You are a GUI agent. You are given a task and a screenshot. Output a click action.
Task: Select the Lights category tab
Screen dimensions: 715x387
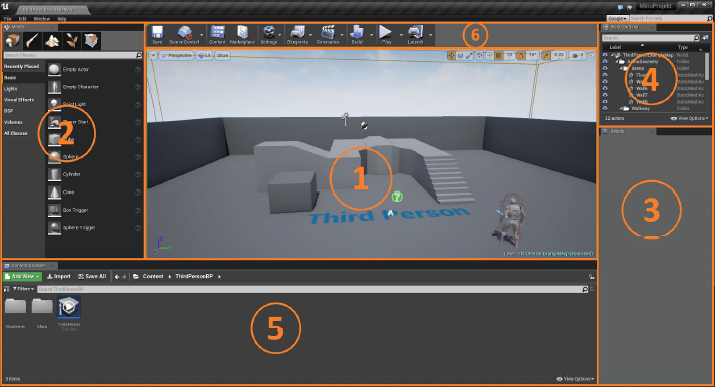tap(11, 89)
